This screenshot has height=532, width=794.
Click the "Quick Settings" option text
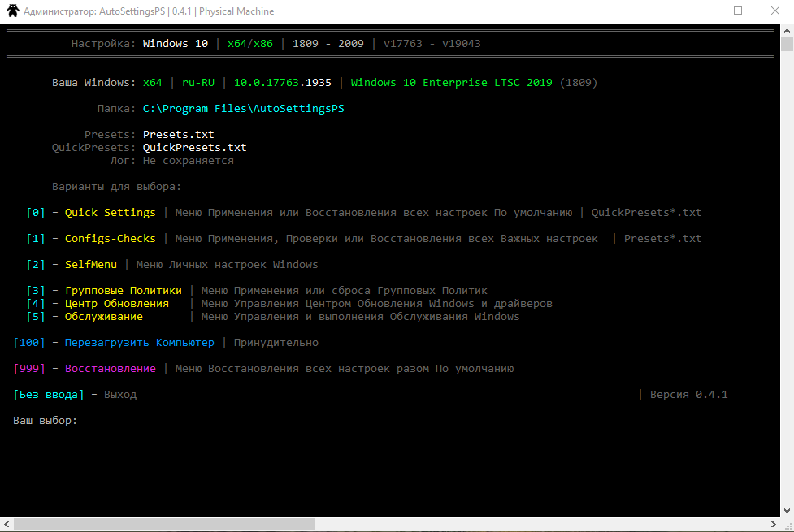click(110, 213)
